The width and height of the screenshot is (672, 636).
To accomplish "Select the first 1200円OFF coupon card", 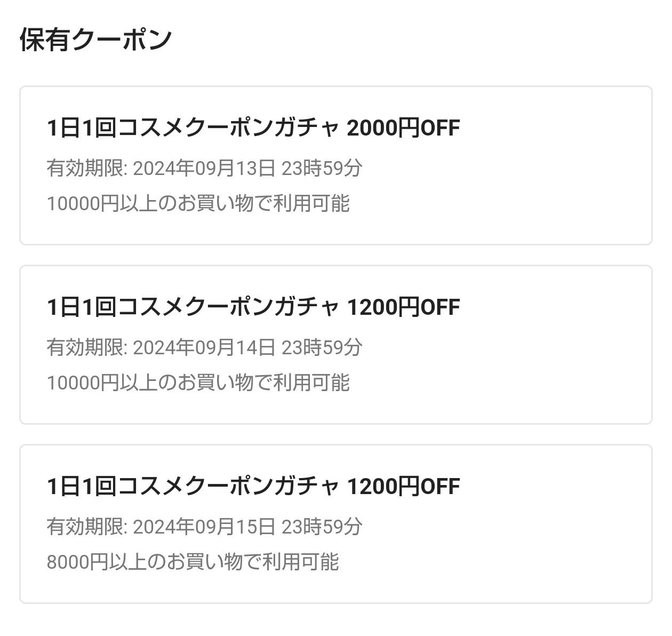I will 336,343.
